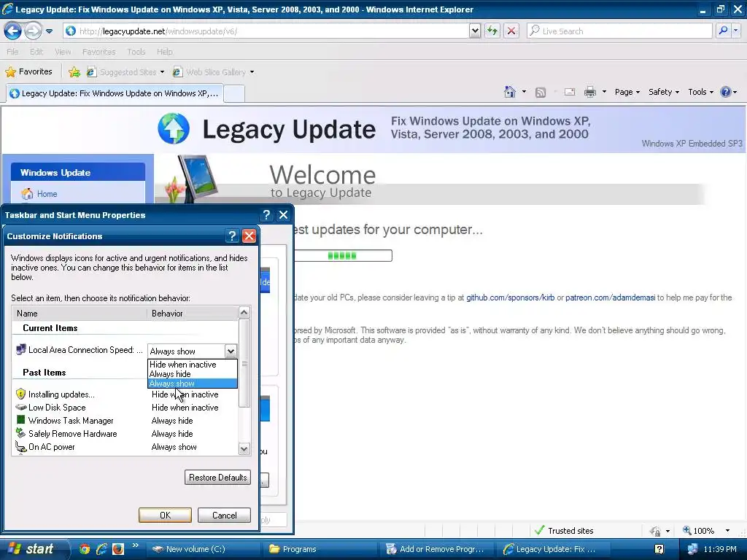This screenshot has height=560, width=747.
Task: Click the address bar URL field
Action: [267, 31]
